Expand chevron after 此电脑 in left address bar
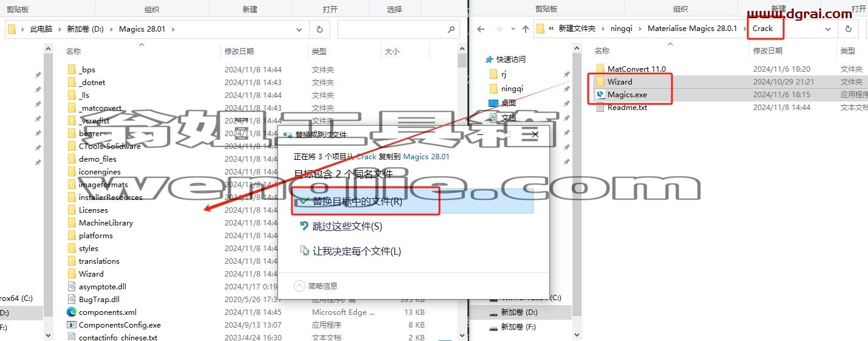This screenshot has height=341, width=868. pos(59,29)
